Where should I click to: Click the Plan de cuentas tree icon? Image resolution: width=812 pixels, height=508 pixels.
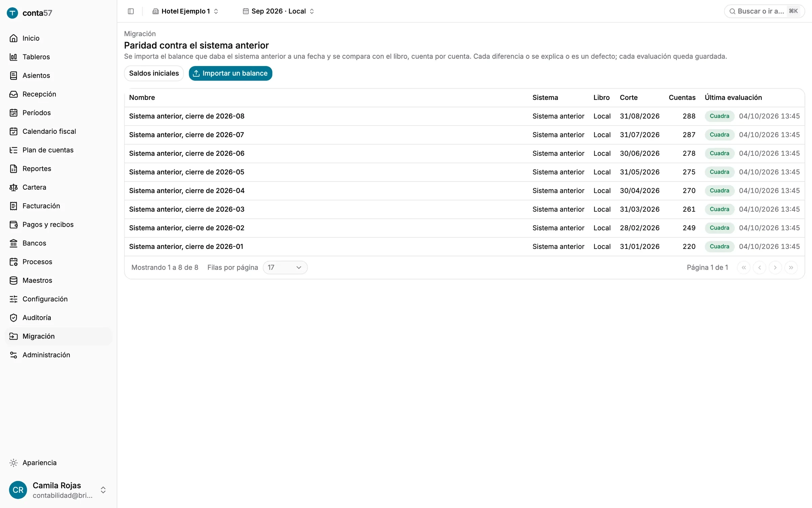(14, 150)
